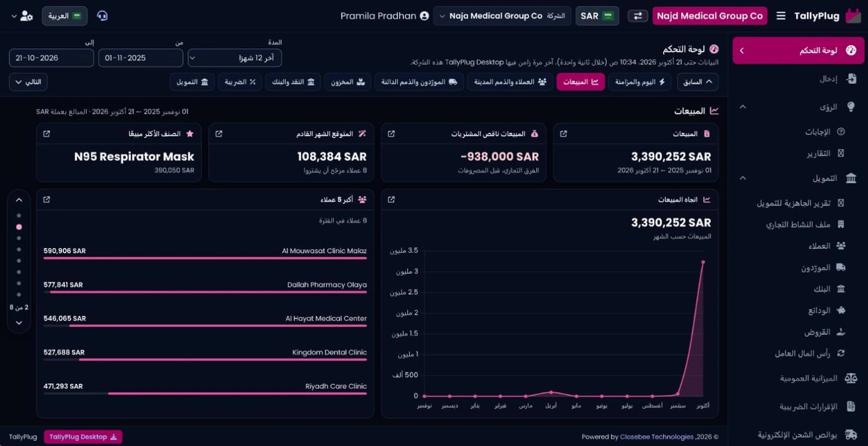
Task: Open Next month forecast card external link
Action: pos(219,133)
